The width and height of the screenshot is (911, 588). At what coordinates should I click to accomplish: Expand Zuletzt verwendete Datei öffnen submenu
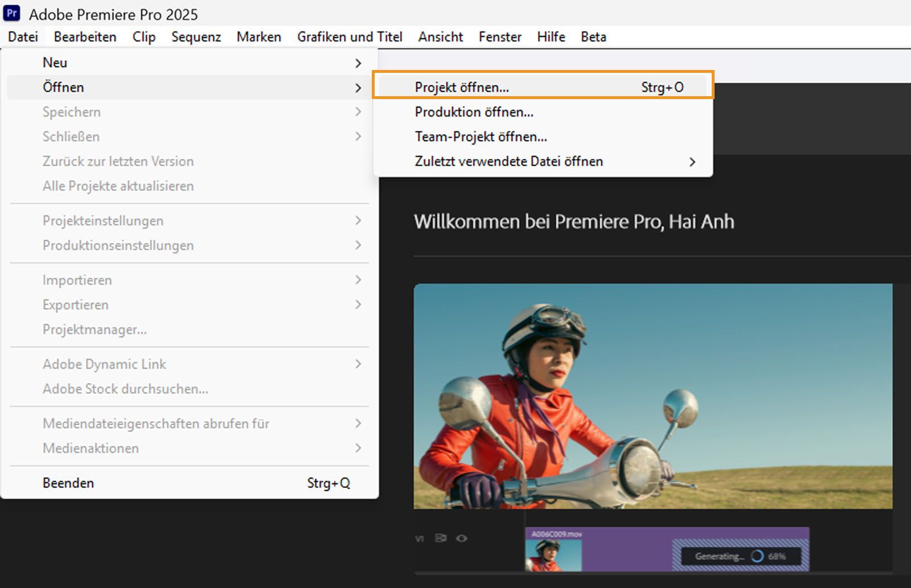[543, 161]
